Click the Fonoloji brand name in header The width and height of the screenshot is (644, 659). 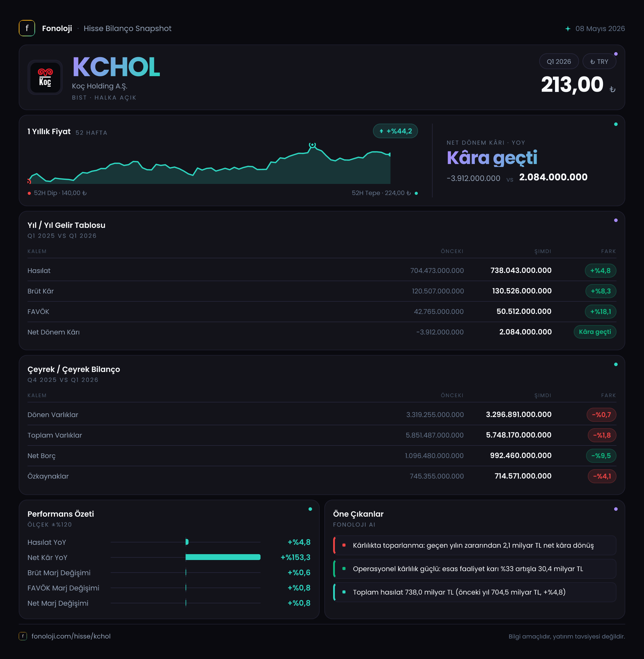coord(57,28)
